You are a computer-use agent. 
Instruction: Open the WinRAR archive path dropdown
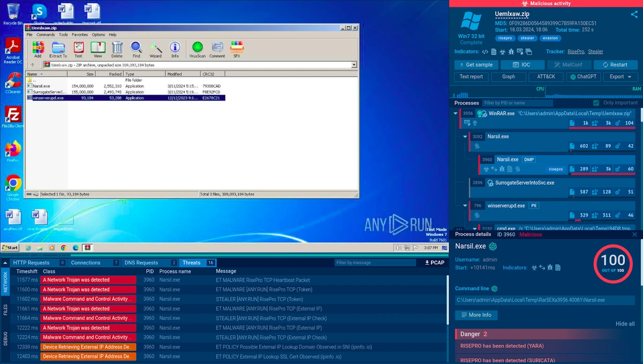pyautogui.click(x=354, y=65)
